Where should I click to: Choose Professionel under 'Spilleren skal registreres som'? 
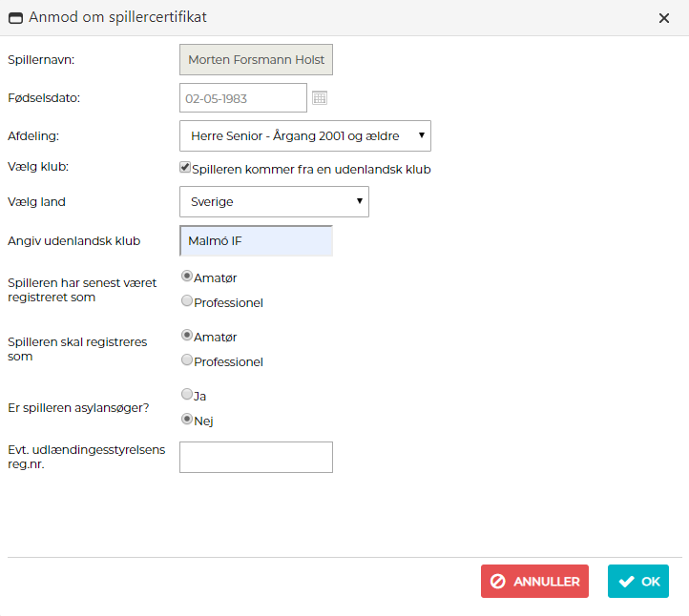pyautogui.click(x=187, y=360)
